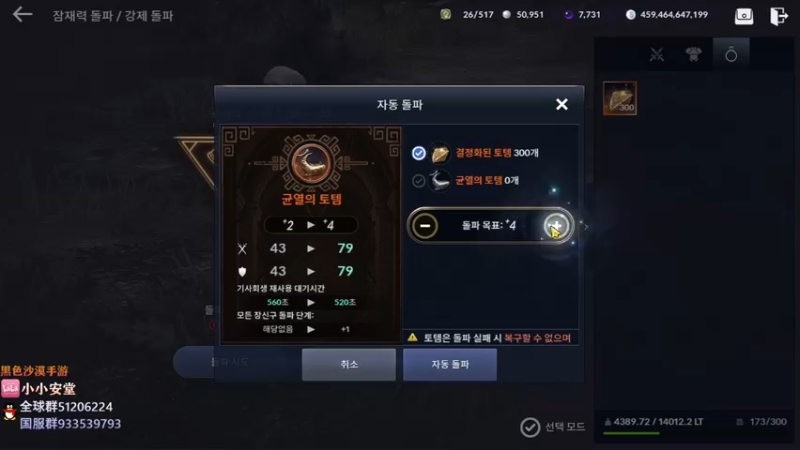This screenshot has height=450, width=800.
Task: Decrease enhancement target with minus button
Action: pyautogui.click(x=425, y=226)
